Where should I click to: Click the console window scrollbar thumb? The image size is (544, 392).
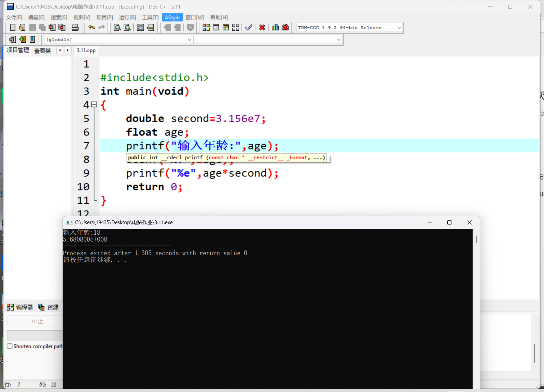[x=476, y=239]
